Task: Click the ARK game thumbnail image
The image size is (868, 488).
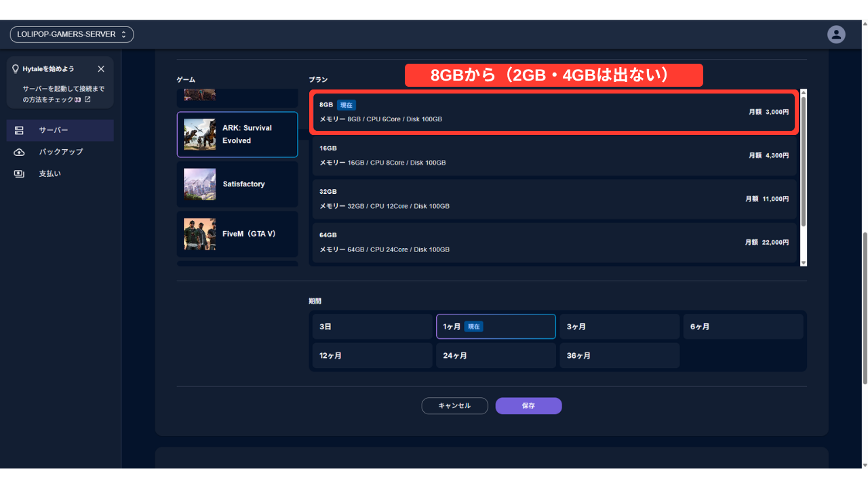Action: [x=199, y=134]
